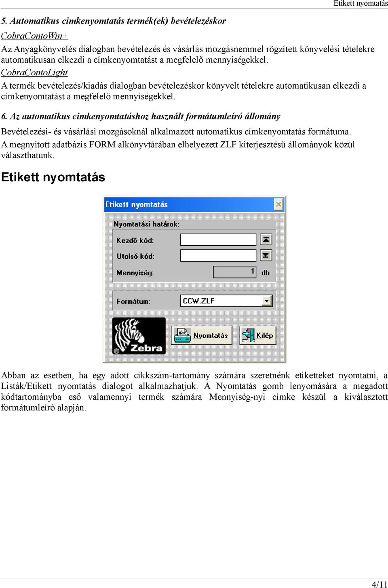The image size is (388, 588).
Task: Click the 'Mennyiség:' label
Action: (135, 273)
